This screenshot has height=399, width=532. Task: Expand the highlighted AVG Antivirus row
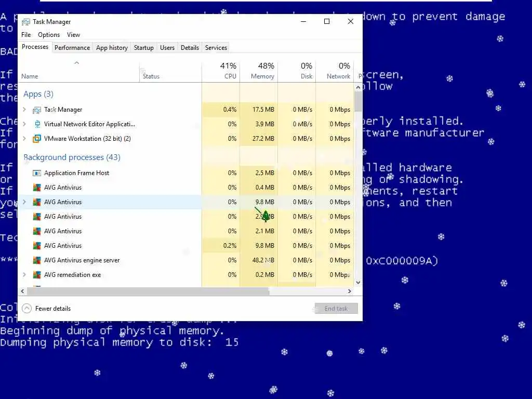coord(24,202)
